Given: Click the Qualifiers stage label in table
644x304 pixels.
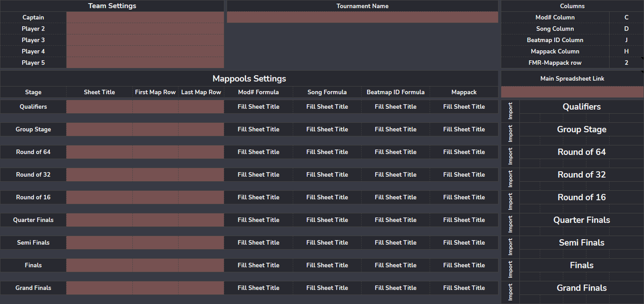Looking at the screenshot, I should [x=33, y=106].
